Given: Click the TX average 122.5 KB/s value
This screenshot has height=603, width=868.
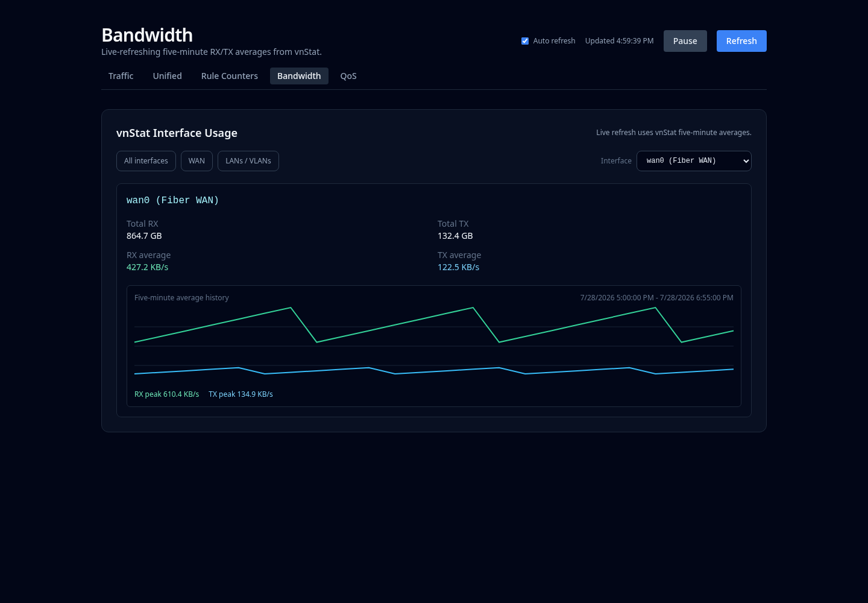Looking at the screenshot, I should click(x=458, y=267).
